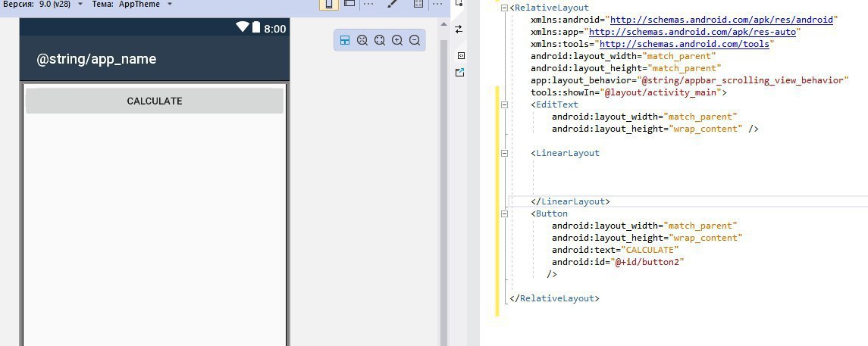This screenshot has width=868, height=346.
Task: Click the opening <Button tag text
Action: click(x=549, y=214)
